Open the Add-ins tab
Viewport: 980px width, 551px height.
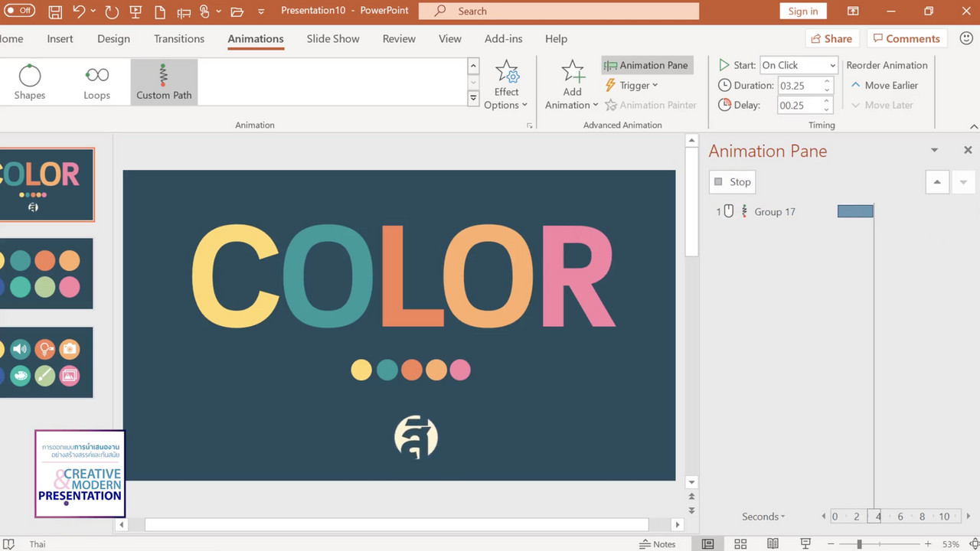504,39
